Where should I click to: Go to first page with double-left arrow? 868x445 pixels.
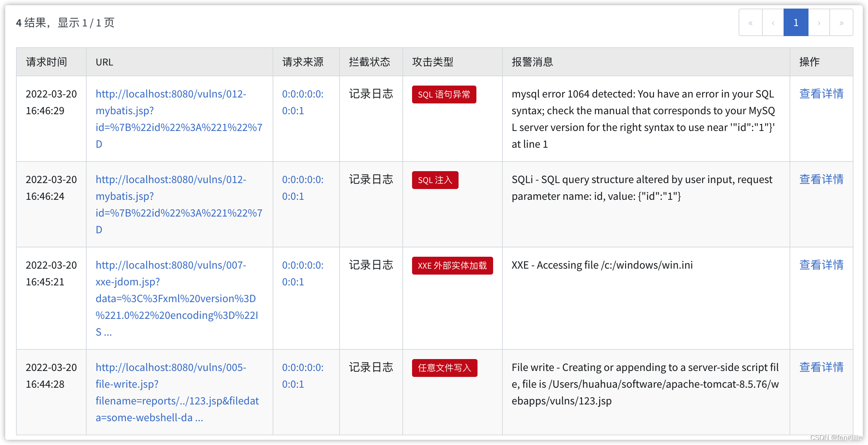750,23
